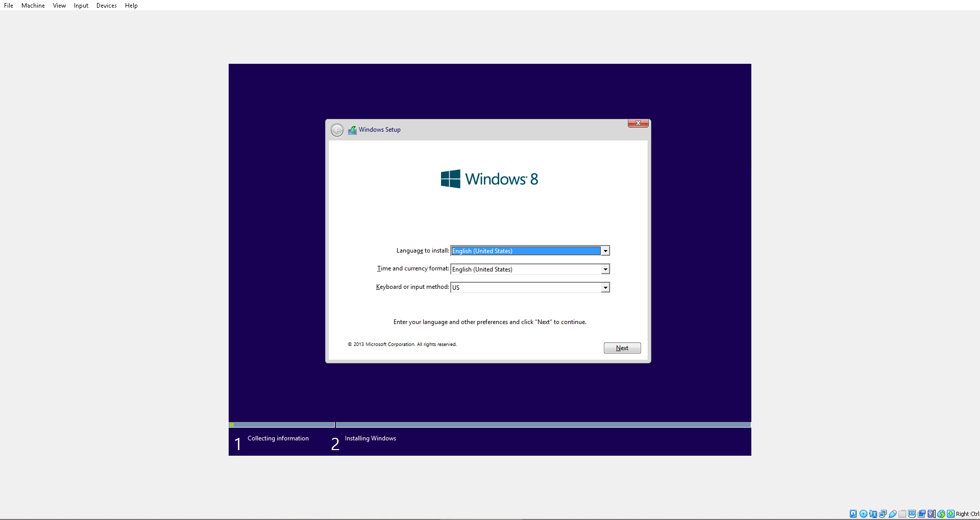Click the shared folders status icon

coord(902,514)
